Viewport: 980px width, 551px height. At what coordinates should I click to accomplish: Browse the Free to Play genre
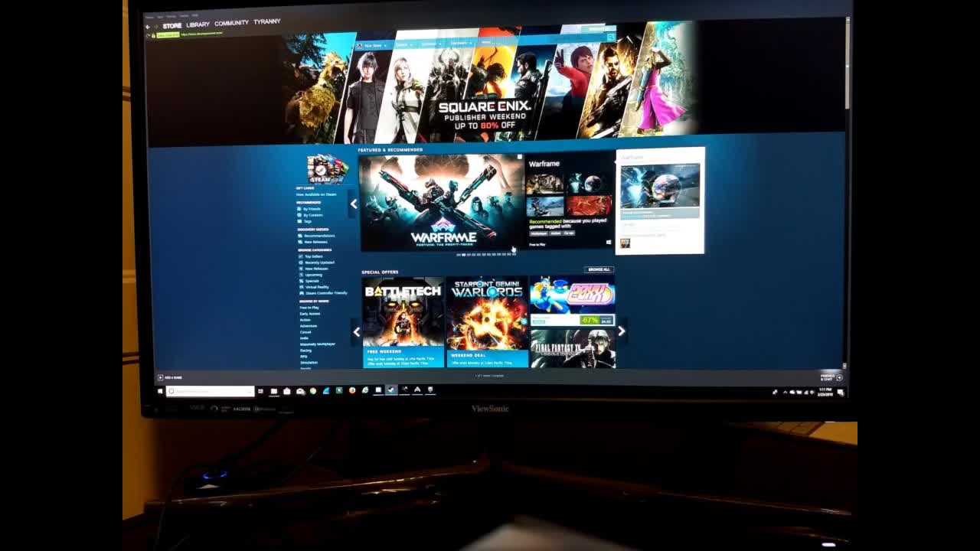click(309, 308)
